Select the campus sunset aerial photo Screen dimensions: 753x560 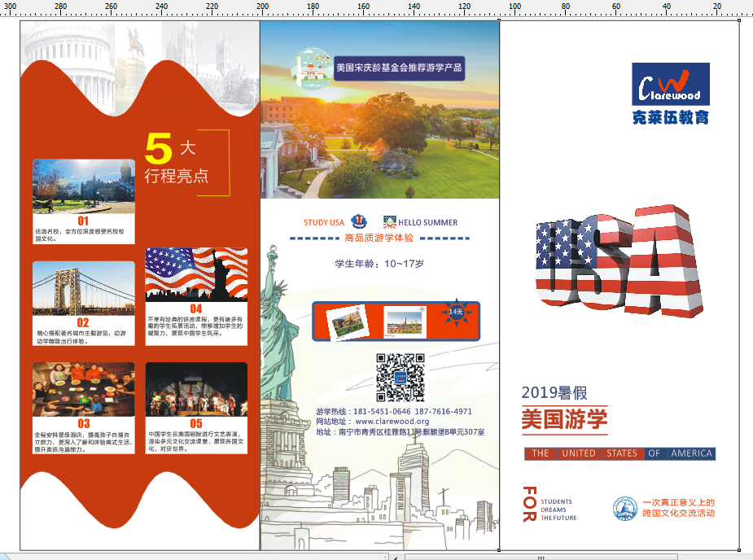point(379,110)
